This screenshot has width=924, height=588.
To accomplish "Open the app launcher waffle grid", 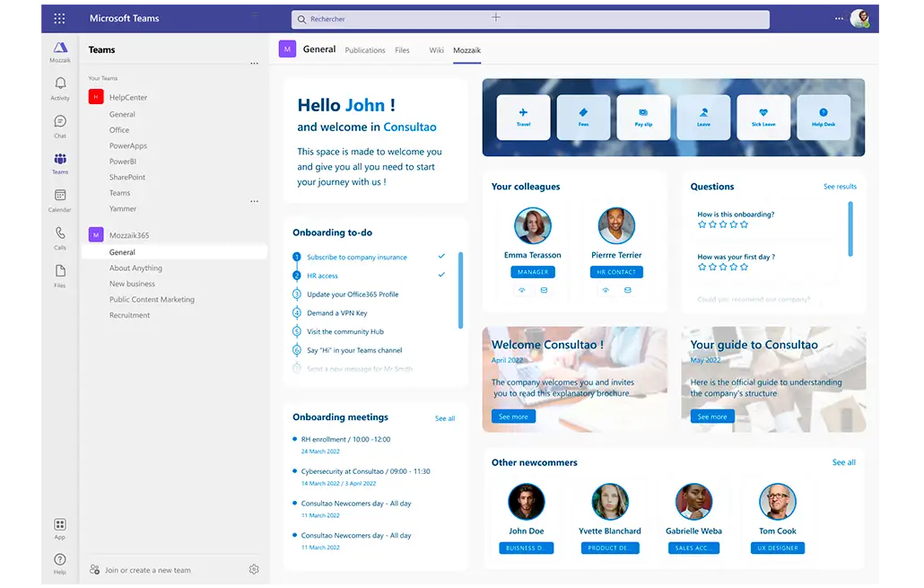I will (59, 18).
